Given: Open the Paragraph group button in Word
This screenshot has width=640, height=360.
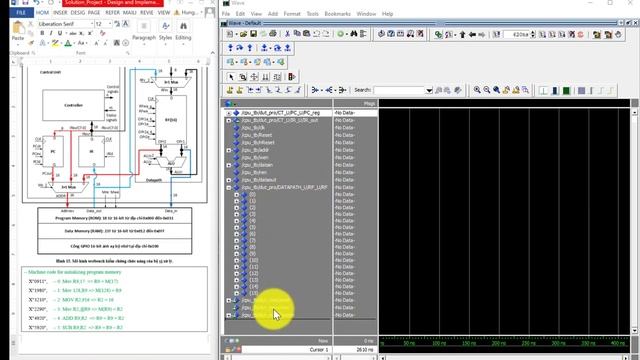Looking at the screenshot, I should pos(144,31).
